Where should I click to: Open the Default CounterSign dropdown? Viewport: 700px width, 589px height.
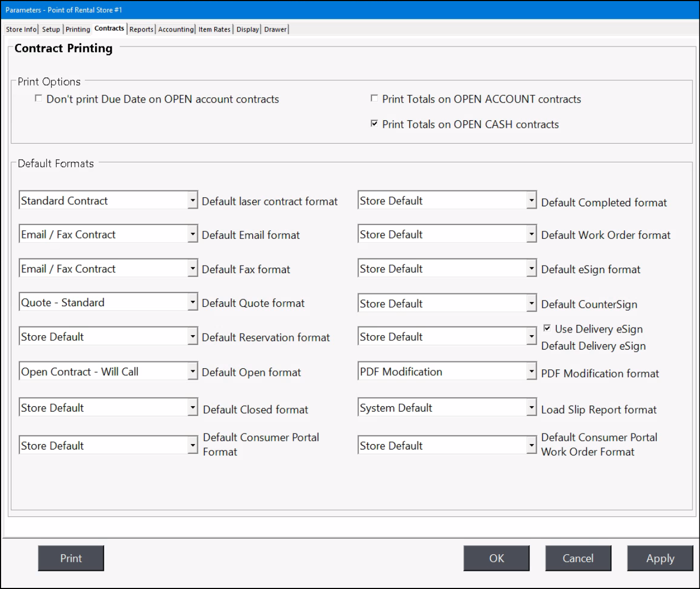tap(531, 304)
